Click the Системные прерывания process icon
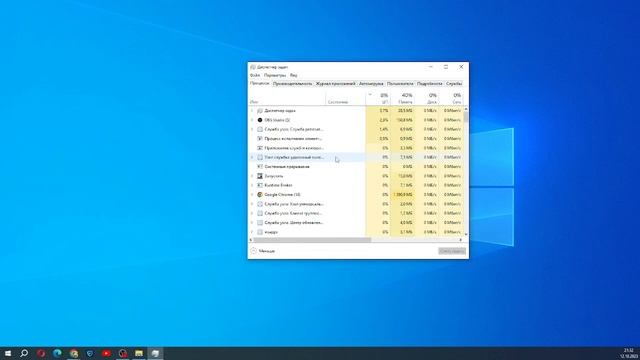This screenshot has height=360, width=640. click(x=260, y=167)
